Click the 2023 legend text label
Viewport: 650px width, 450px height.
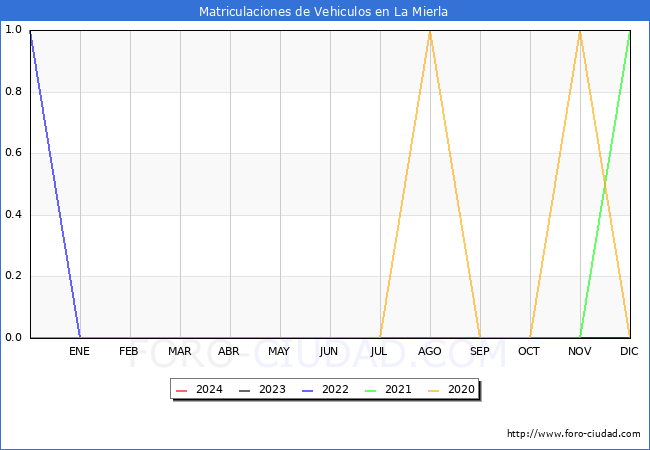pyautogui.click(x=272, y=390)
